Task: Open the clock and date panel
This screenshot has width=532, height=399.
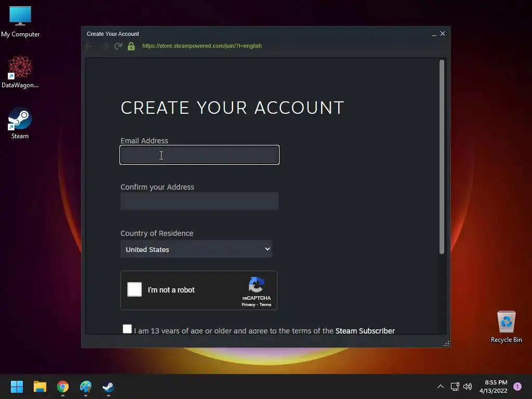Action: pos(494,387)
